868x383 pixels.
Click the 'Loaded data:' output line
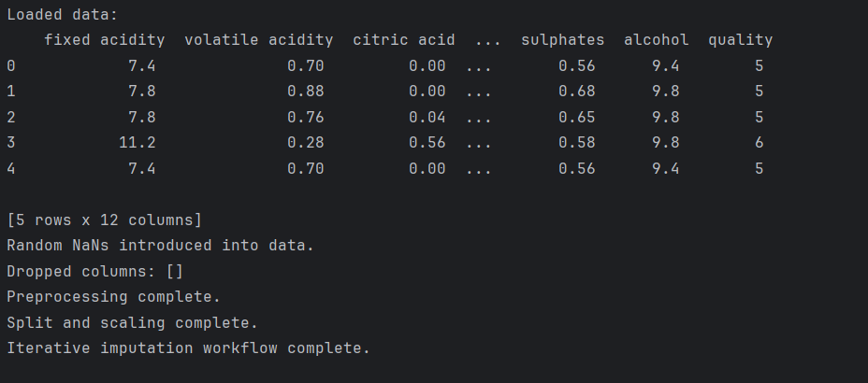pyautogui.click(x=63, y=15)
